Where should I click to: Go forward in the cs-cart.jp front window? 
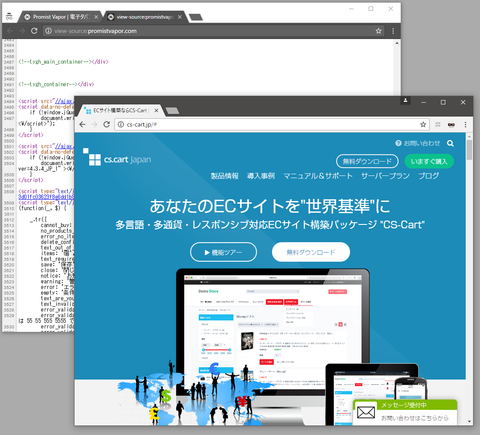coord(94,124)
